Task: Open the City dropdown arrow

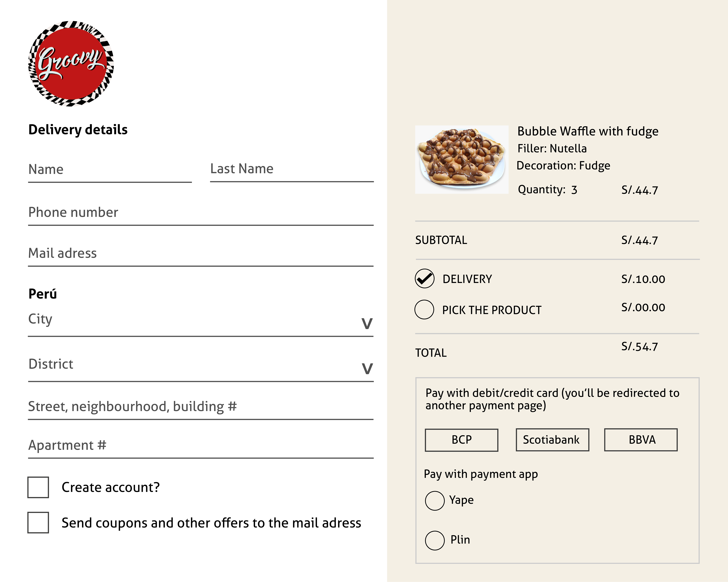Action: [367, 323]
